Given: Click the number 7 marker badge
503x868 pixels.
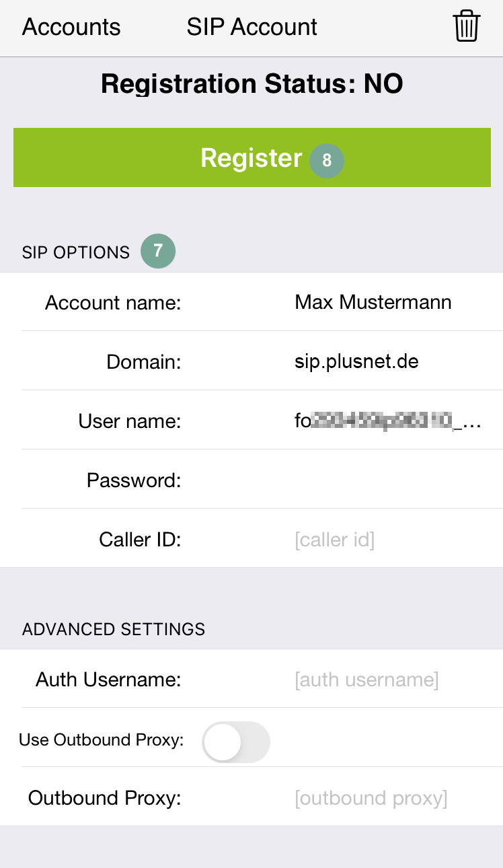Looking at the screenshot, I should pos(158,251).
